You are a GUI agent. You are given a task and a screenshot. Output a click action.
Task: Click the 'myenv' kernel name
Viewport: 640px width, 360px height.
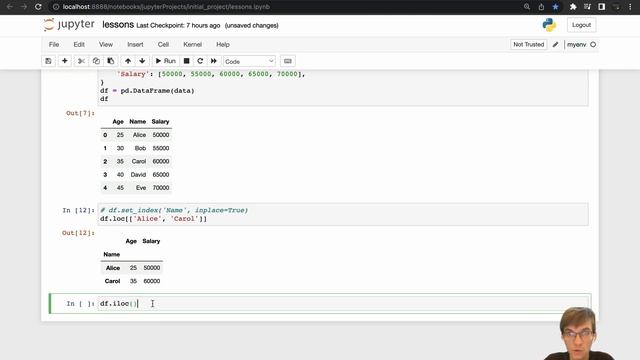click(x=576, y=44)
